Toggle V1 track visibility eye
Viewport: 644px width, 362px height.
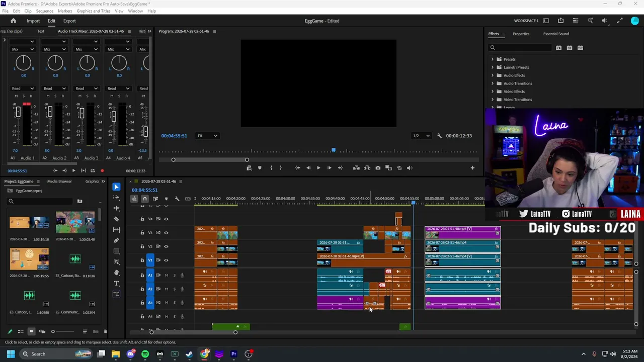167,260
